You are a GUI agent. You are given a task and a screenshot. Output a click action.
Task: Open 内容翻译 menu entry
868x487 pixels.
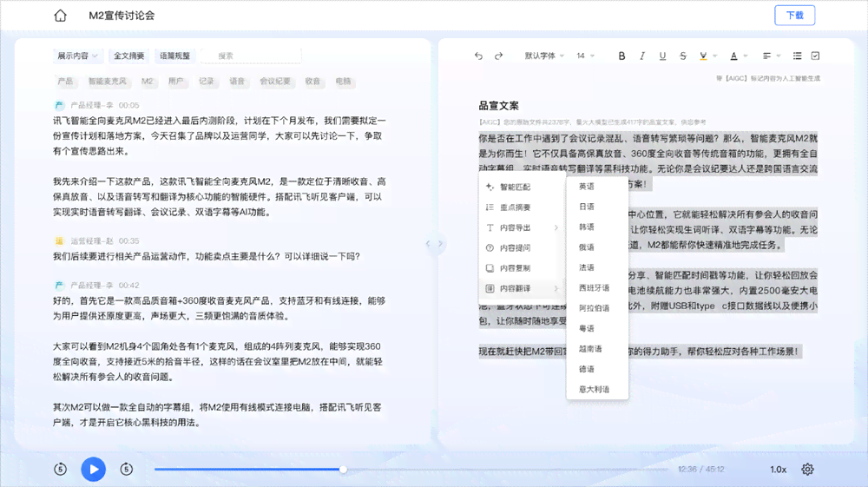click(x=522, y=288)
